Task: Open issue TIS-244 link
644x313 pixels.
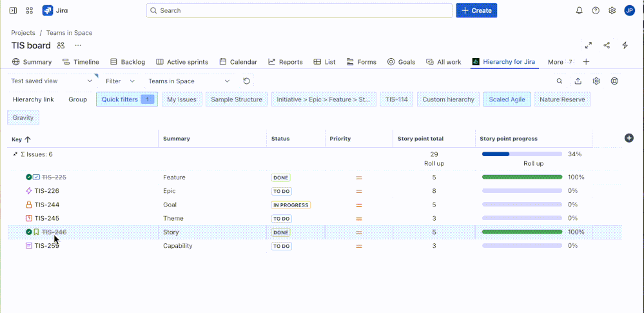Action: [47, 205]
